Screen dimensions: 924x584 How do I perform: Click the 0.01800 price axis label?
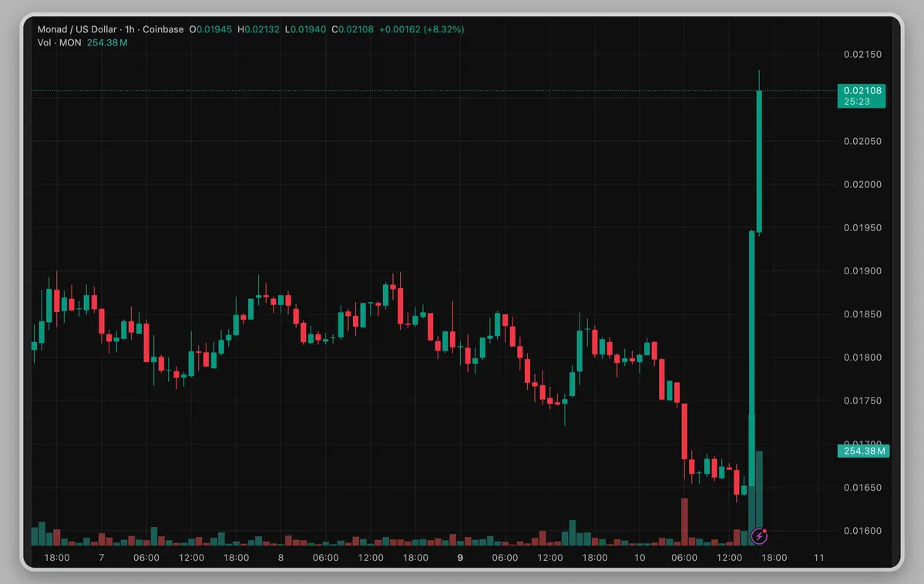(x=862, y=357)
